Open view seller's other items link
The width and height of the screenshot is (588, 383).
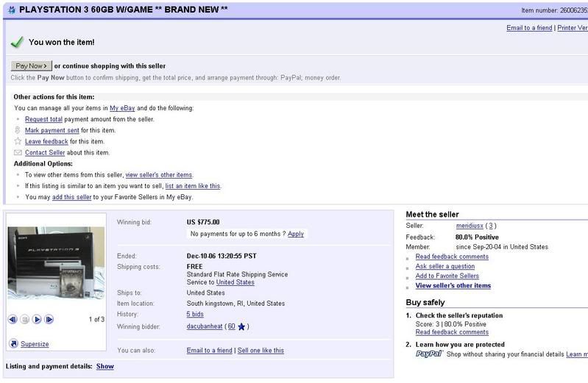(159, 175)
